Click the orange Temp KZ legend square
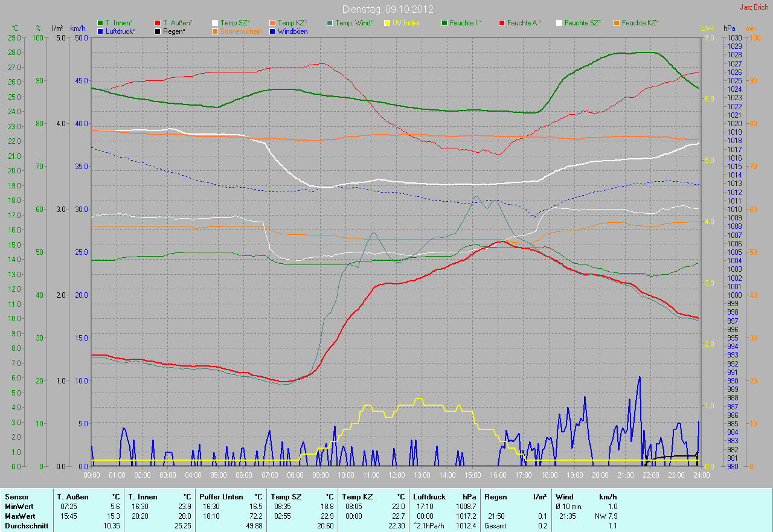The width and height of the screenshot is (773, 532). [x=272, y=23]
